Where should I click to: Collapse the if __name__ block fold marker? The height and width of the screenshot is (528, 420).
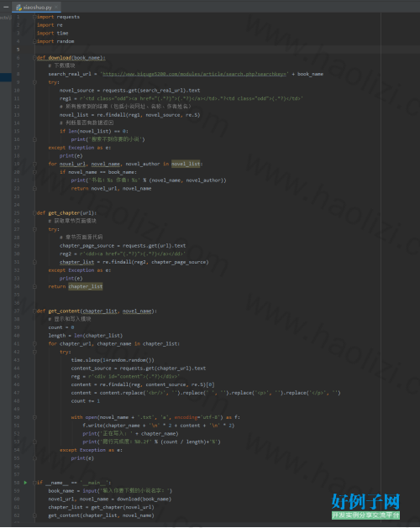34,483
